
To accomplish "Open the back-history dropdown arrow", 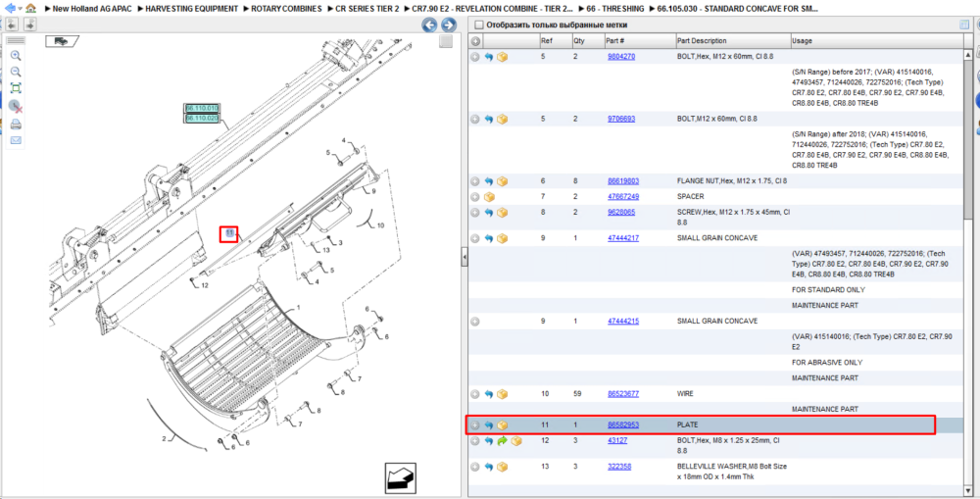I will tap(20, 9).
